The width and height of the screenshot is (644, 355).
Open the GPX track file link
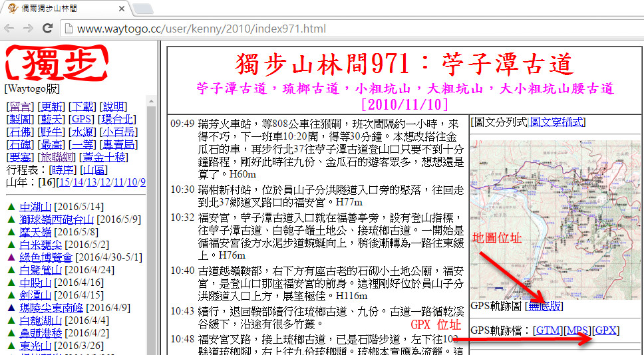(606, 330)
